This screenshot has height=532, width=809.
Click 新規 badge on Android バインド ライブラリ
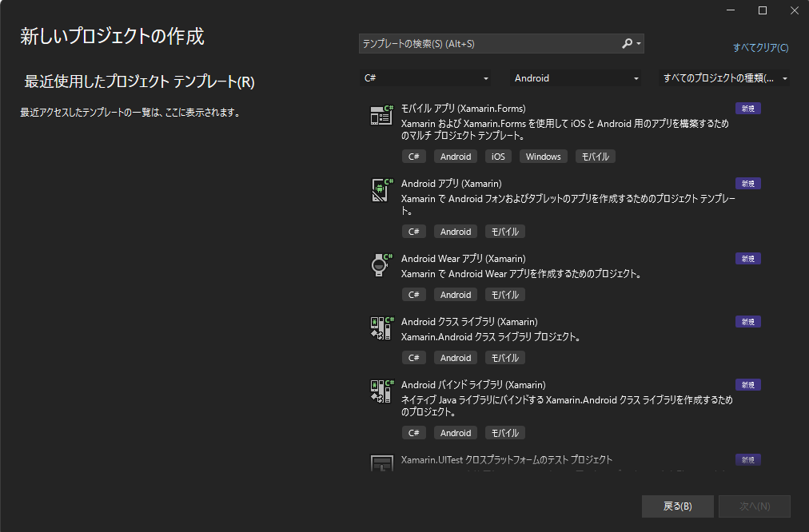coord(748,385)
